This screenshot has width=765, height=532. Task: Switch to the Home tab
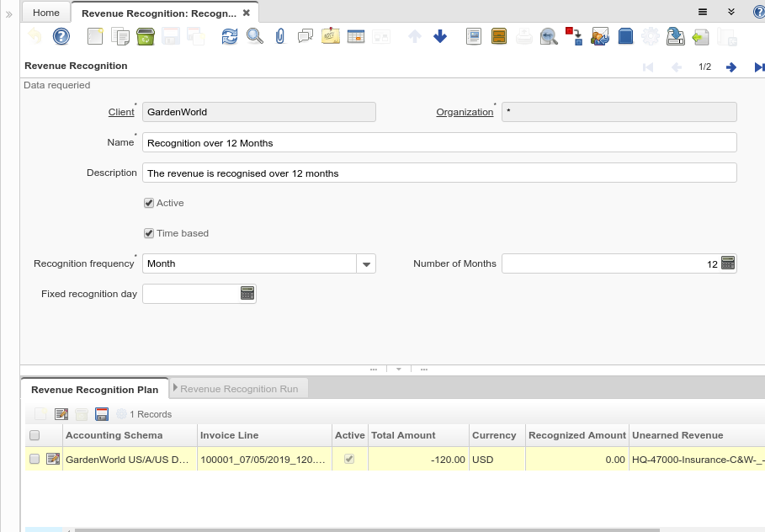coord(46,13)
